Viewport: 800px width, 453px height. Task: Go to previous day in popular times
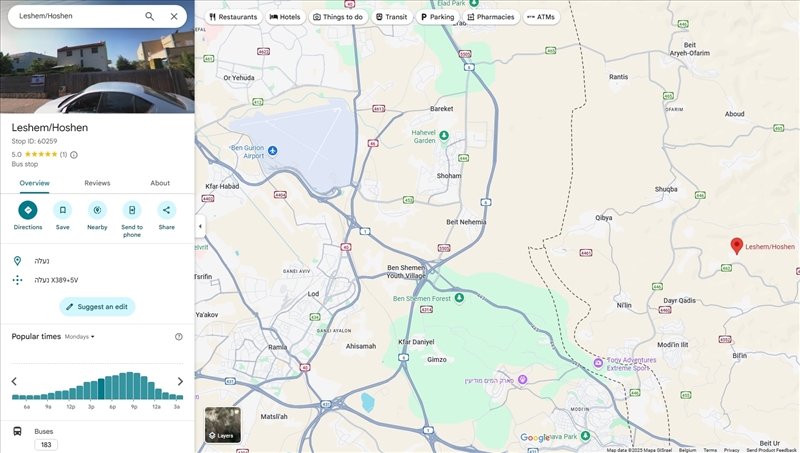pos(14,381)
